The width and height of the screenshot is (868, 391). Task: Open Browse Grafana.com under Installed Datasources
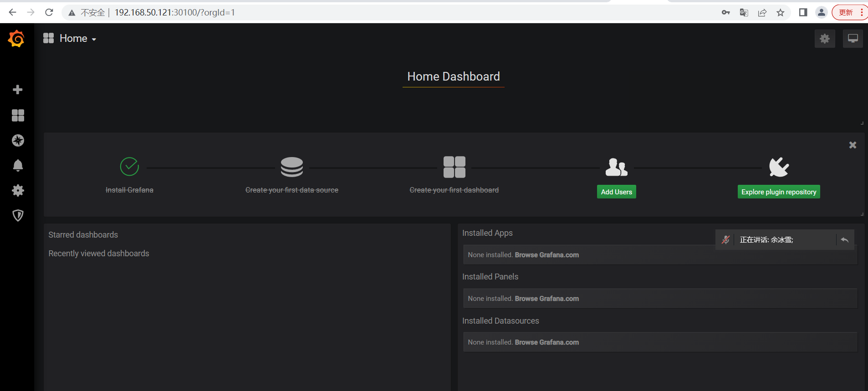(547, 342)
